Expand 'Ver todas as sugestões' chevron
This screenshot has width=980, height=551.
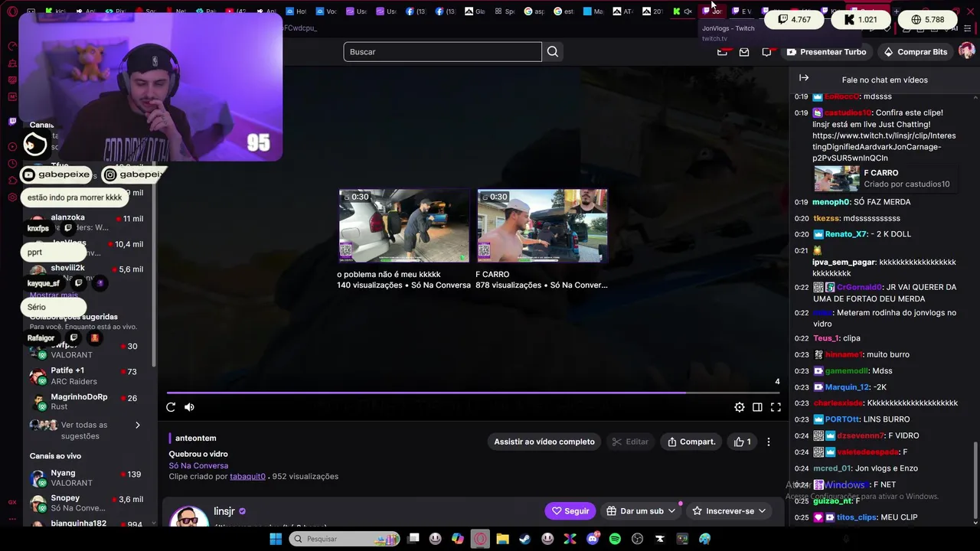click(x=138, y=425)
